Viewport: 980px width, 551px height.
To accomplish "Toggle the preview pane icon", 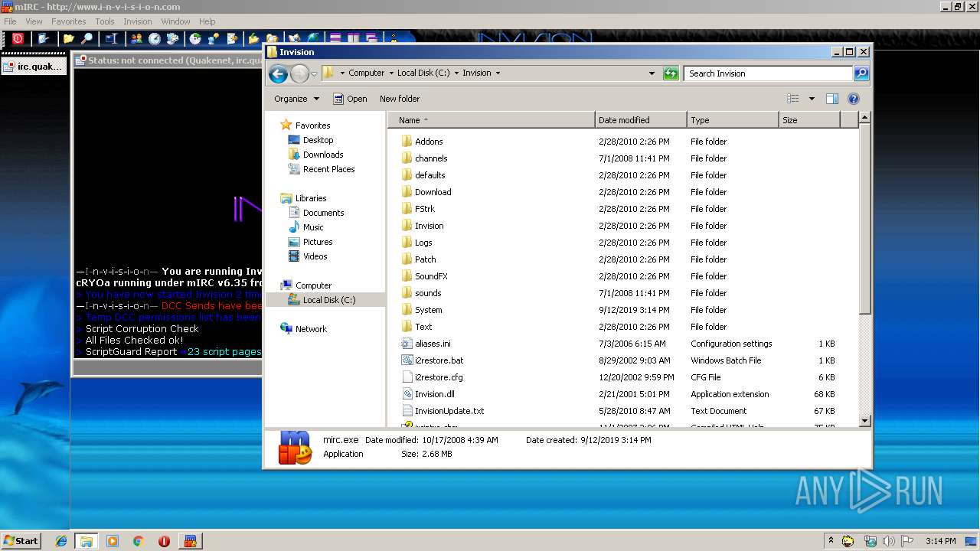I will click(x=832, y=99).
